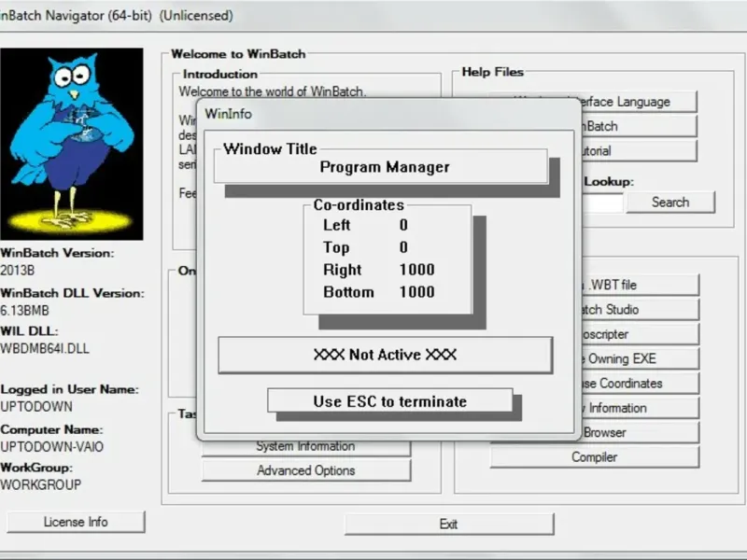Image resolution: width=747 pixels, height=560 pixels.
Task: Click the Left coordinate value 0
Action: [403, 225]
